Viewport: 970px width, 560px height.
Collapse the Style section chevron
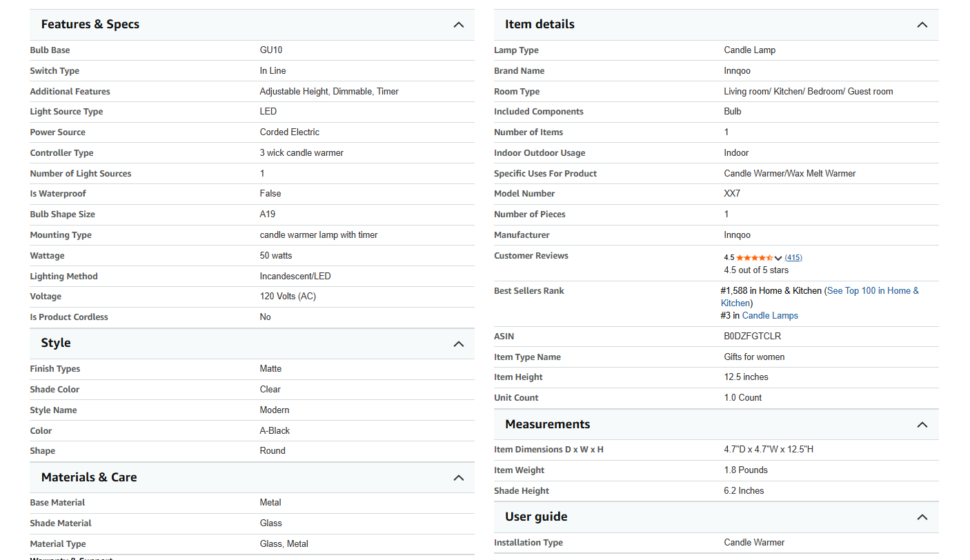tap(459, 343)
